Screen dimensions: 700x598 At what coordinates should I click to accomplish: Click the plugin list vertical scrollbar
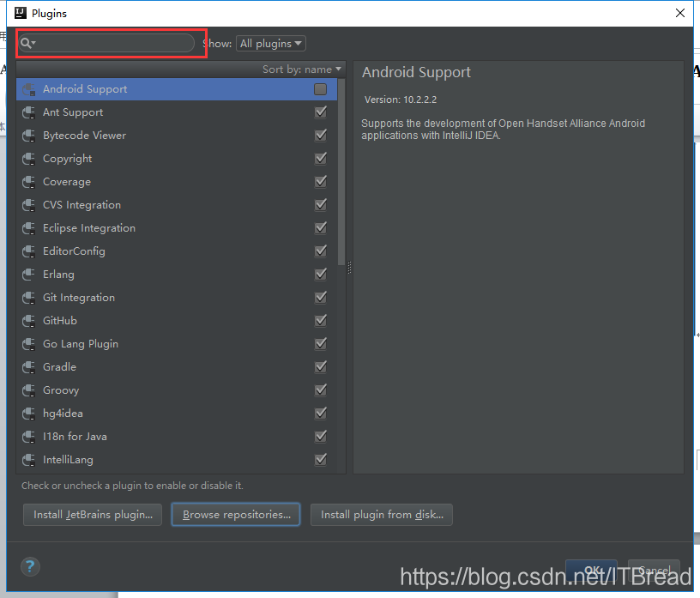tap(341, 172)
